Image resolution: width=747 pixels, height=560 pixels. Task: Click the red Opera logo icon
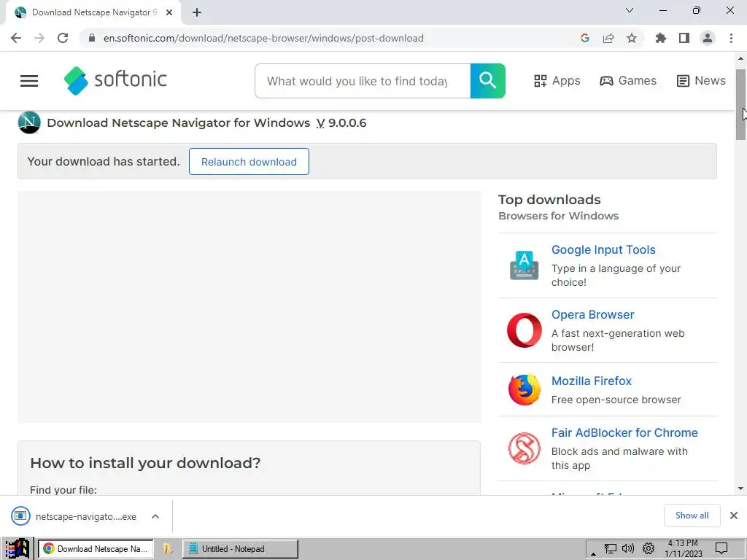coord(524,330)
